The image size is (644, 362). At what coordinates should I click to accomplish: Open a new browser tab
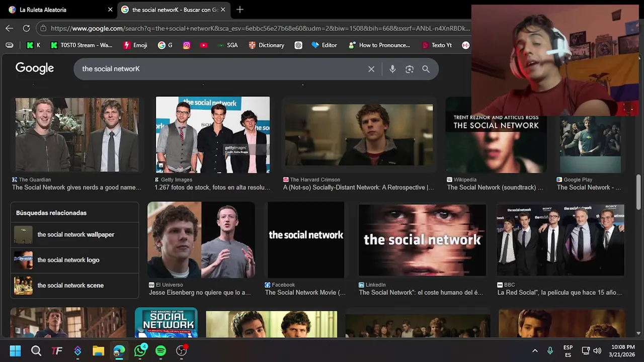pyautogui.click(x=240, y=10)
